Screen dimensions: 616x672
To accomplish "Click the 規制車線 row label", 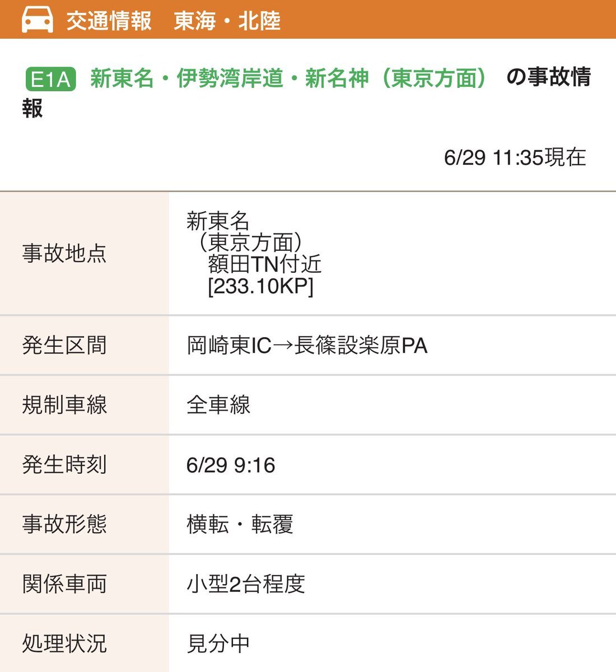I will [64, 404].
